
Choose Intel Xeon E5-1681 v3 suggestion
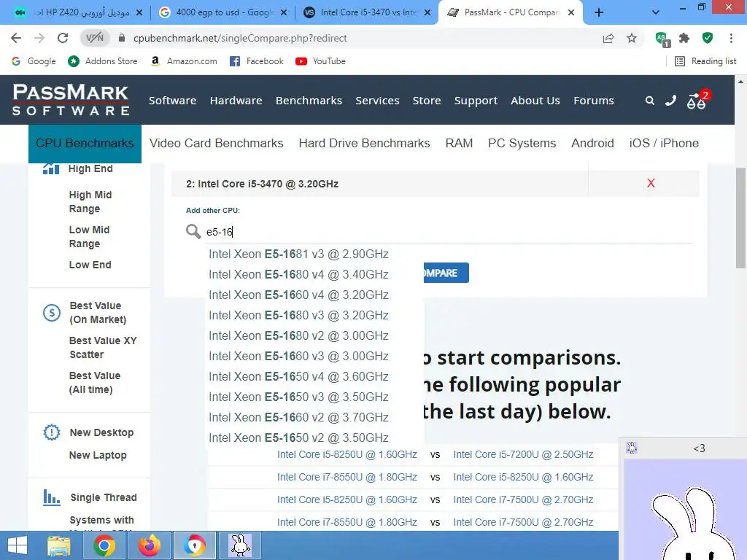[x=298, y=254]
